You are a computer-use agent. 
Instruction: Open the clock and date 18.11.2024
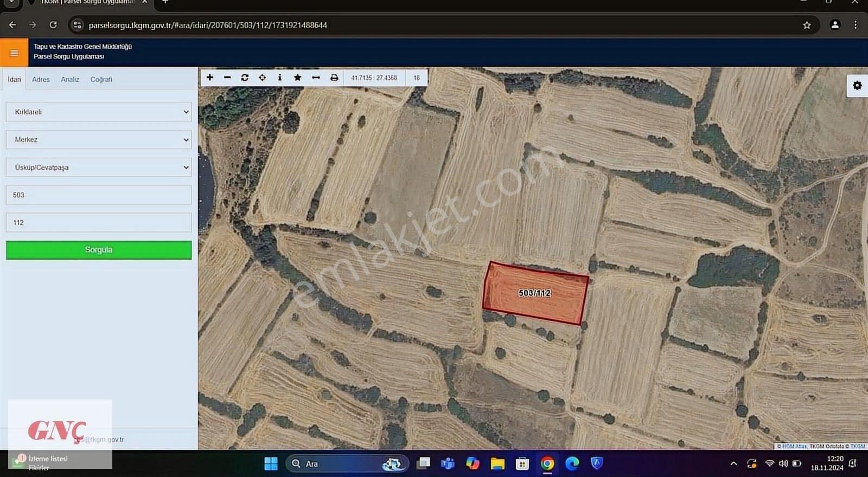tap(827, 463)
